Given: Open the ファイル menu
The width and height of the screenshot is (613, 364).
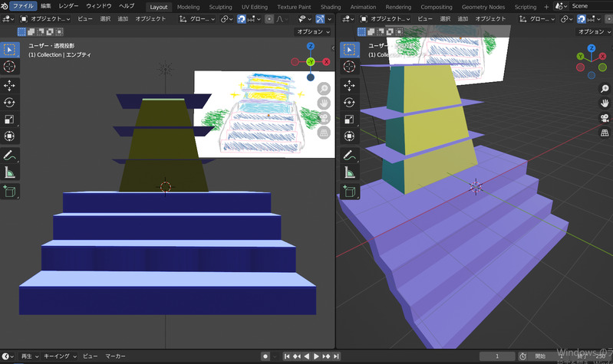Looking at the screenshot, I should pyautogui.click(x=22, y=6).
